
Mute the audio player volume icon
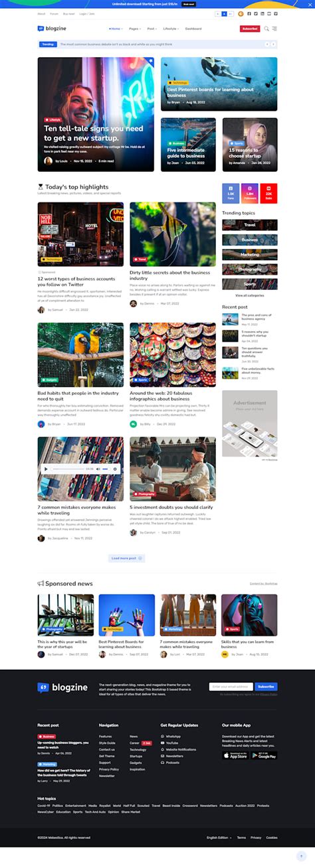tap(98, 469)
